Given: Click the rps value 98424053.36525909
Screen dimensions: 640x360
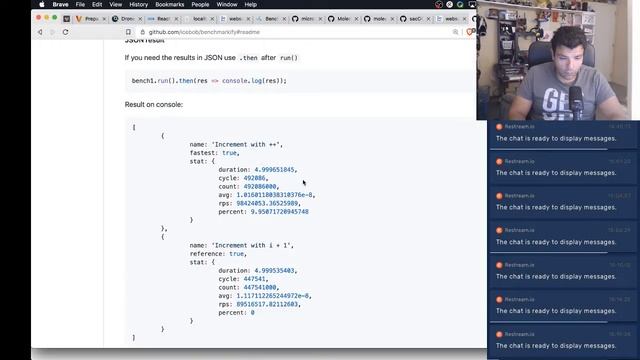Looking at the screenshot, I should (x=267, y=203).
